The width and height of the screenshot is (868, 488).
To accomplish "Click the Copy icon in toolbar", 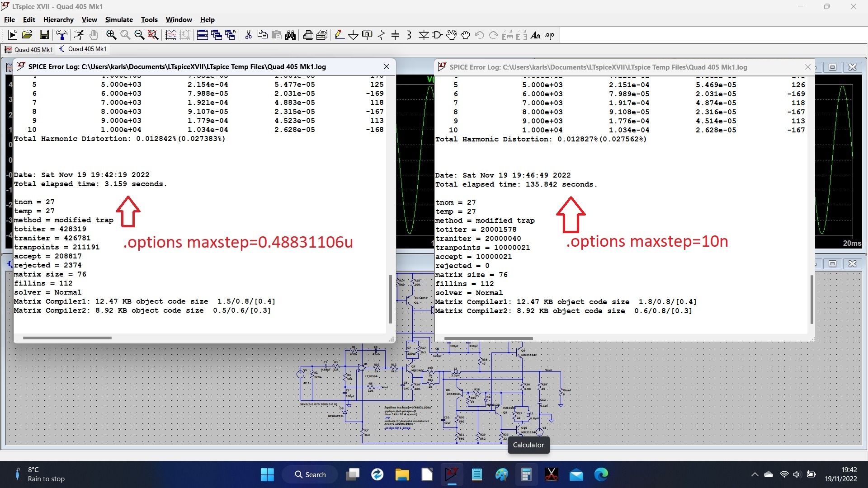I will click(262, 35).
